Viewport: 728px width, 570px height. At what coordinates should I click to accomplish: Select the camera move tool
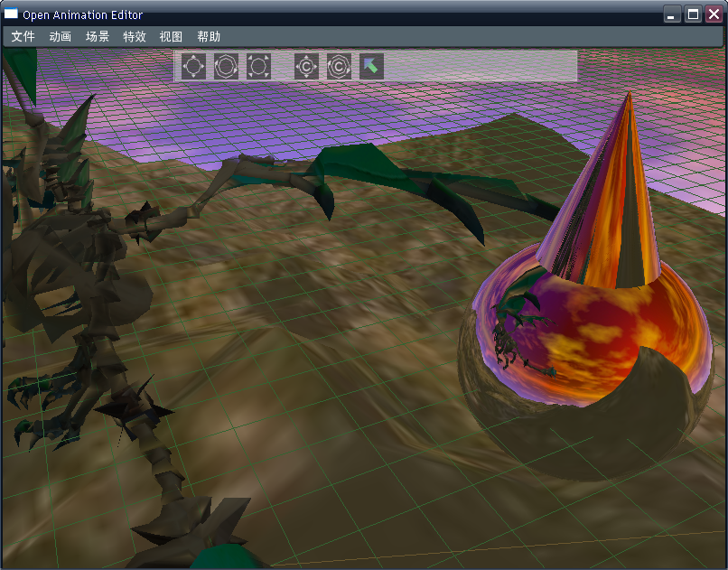pyautogui.click(x=306, y=66)
